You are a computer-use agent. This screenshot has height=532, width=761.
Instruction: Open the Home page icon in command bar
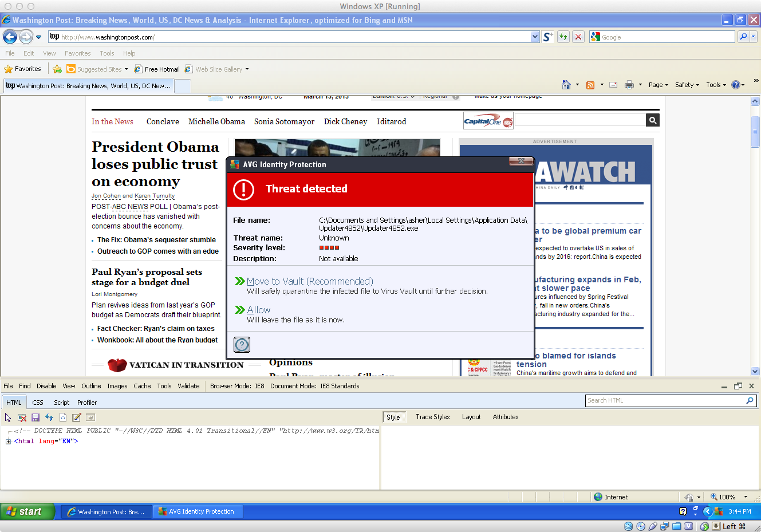click(x=566, y=85)
